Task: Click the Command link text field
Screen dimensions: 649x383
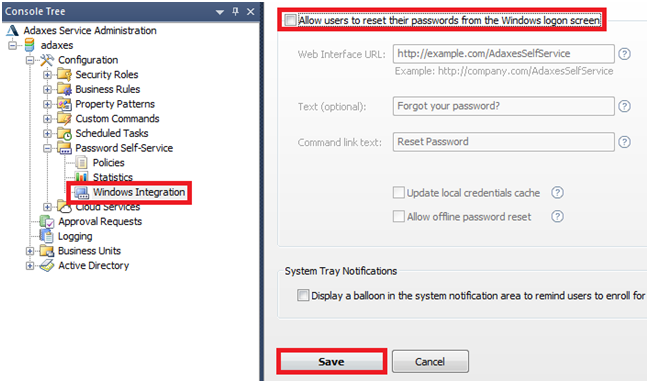Action: pos(503,142)
